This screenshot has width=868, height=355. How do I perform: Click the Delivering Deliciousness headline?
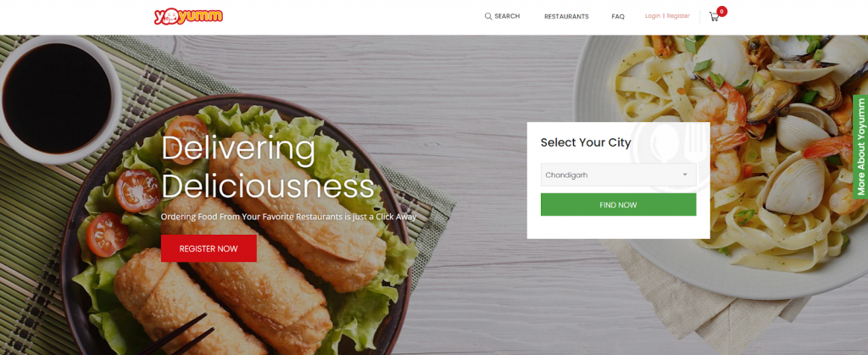point(267,168)
